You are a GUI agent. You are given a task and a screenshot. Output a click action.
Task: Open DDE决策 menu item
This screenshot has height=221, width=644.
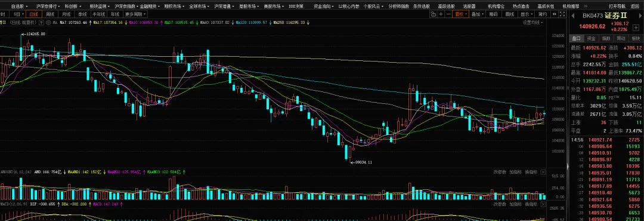tap(296, 7)
